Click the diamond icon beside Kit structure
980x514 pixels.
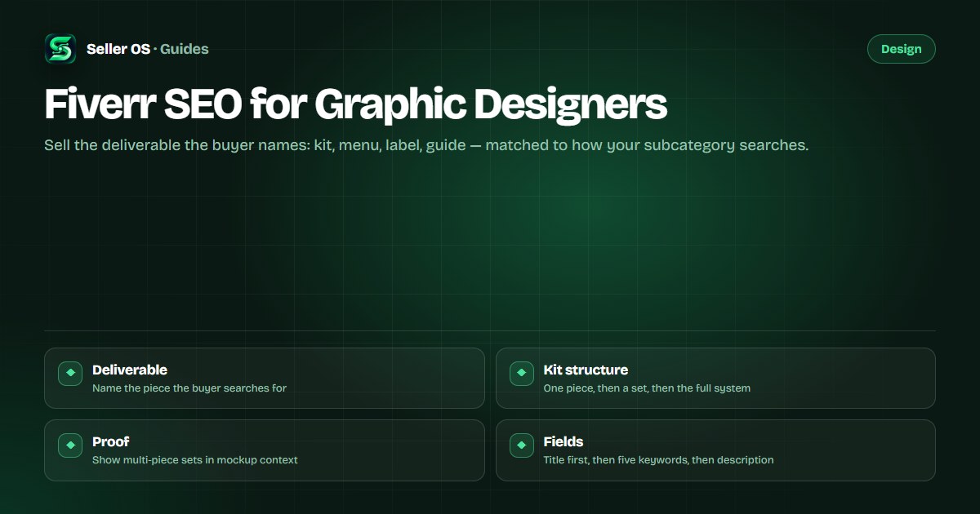coord(522,373)
